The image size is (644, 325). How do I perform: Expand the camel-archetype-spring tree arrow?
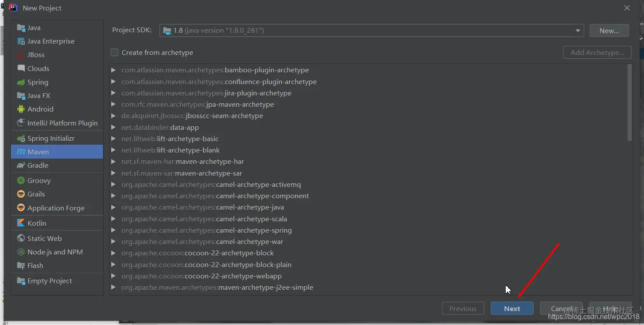113,230
